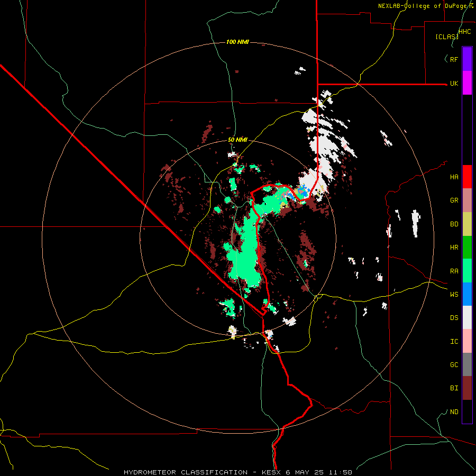This screenshot has width=476, height=476.
Task: Click the brown BI legend swatch
Action: (467, 388)
